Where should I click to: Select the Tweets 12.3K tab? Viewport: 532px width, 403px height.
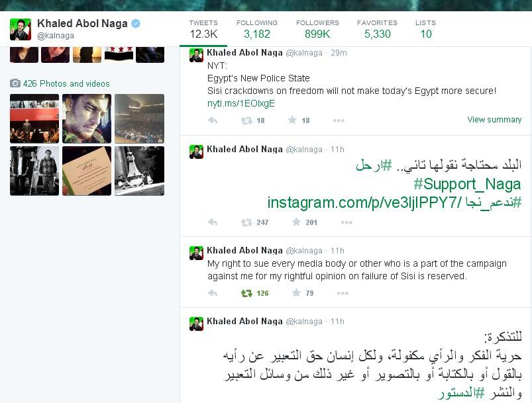pyautogui.click(x=203, y=29)
